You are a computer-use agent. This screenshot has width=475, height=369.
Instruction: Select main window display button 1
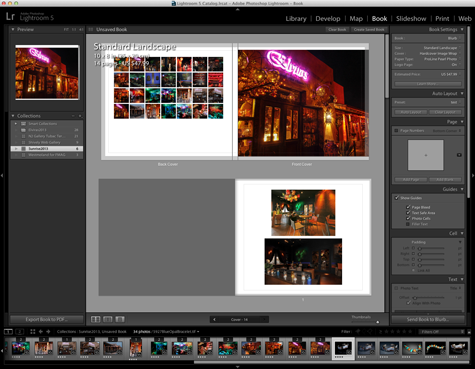tap(8, 331)
